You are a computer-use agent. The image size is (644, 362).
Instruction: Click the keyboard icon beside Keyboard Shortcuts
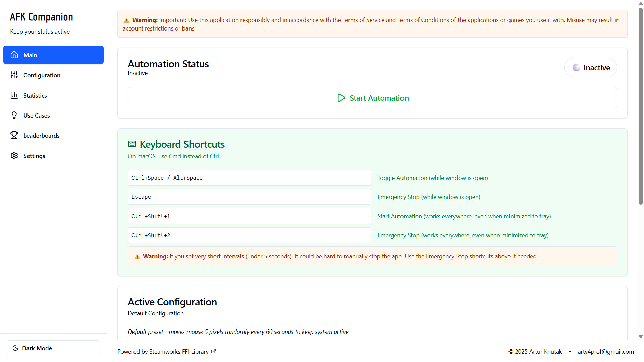[x=132, y=144]
